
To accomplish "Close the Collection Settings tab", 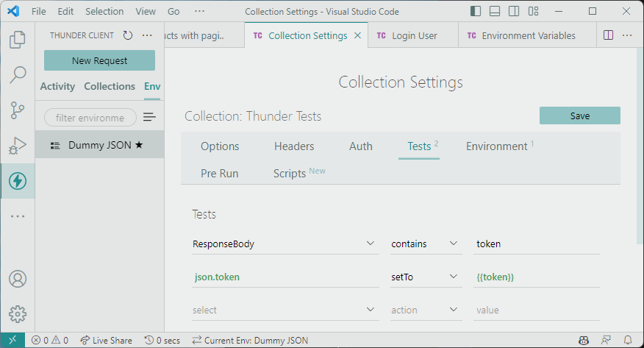I will click(x=358, y=36).
